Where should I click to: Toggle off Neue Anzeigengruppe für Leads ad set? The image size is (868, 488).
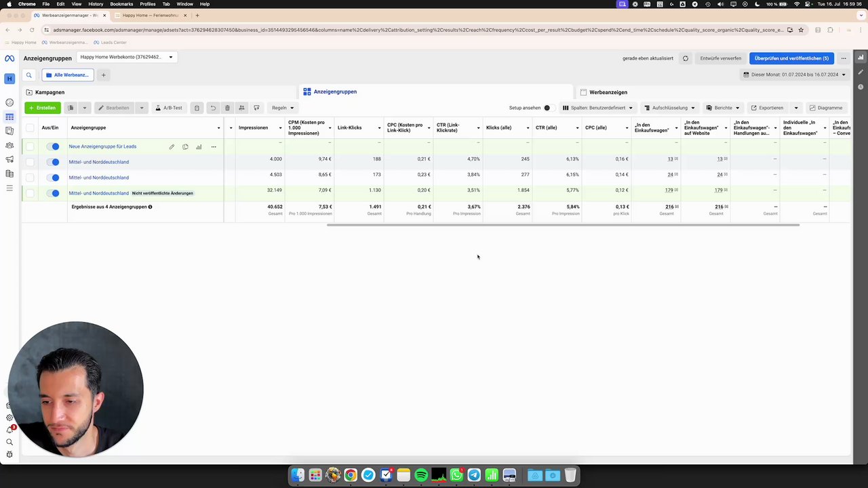(53, 146)
